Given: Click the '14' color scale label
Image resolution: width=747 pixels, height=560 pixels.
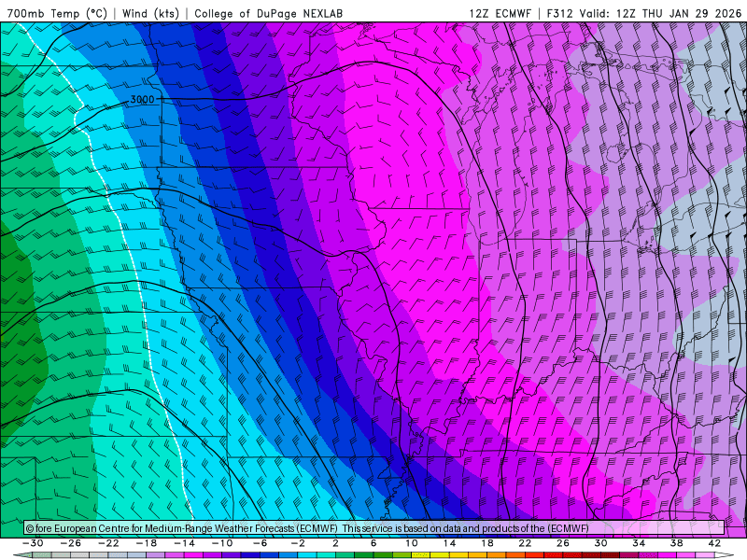Looking at the screenshot, I should [449, 543].
